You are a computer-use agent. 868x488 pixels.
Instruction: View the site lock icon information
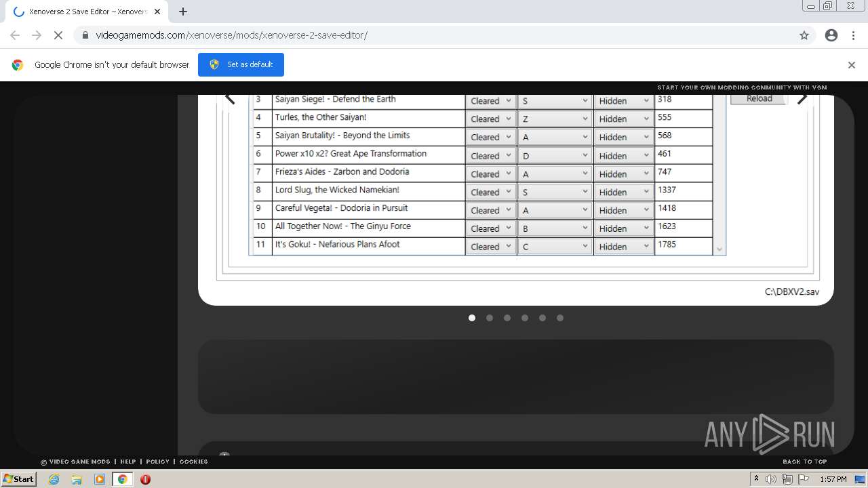(85, 35)
